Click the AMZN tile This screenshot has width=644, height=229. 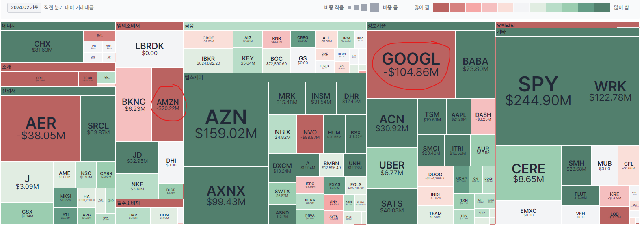click(168, 105)
